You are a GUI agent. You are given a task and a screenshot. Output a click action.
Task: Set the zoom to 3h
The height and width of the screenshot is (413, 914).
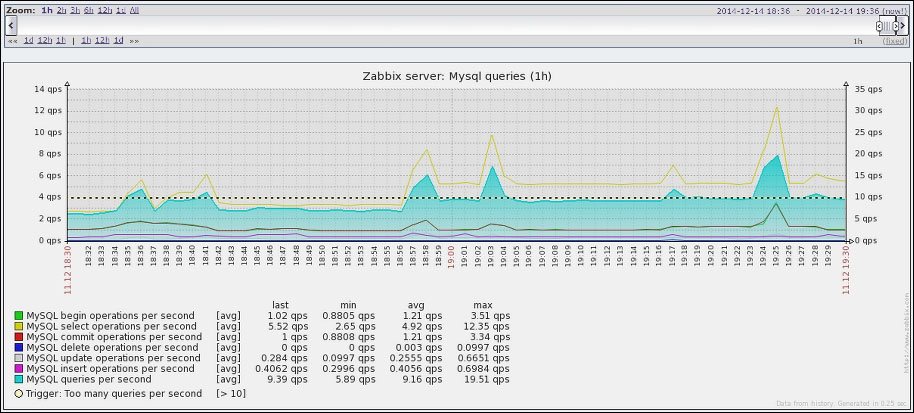coord(76,10)
